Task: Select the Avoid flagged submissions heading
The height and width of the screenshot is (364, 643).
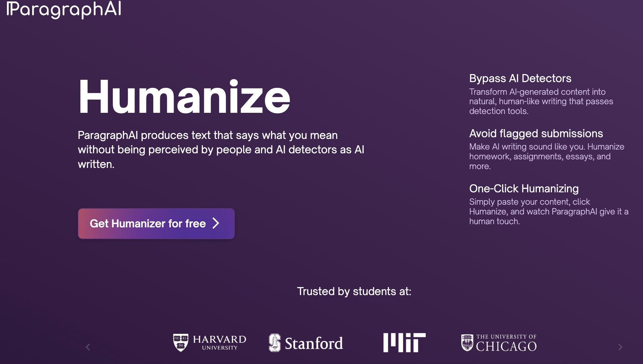Action: pos(536,133)
